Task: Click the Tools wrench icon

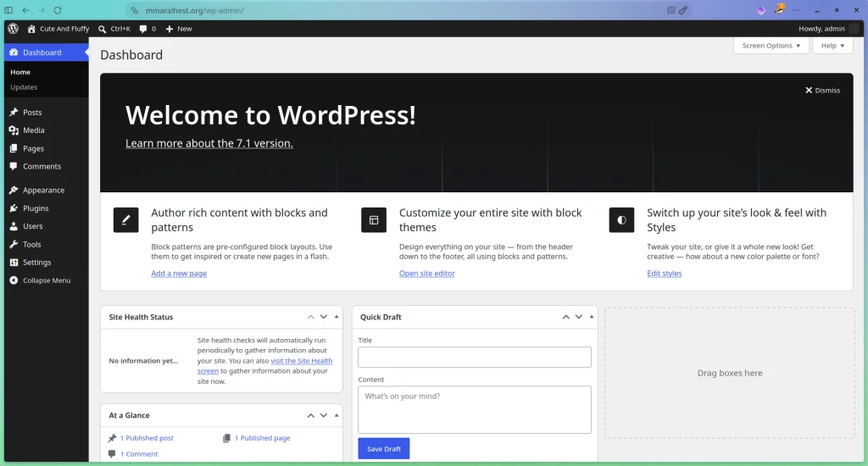Action: click(x=14, y=244)
